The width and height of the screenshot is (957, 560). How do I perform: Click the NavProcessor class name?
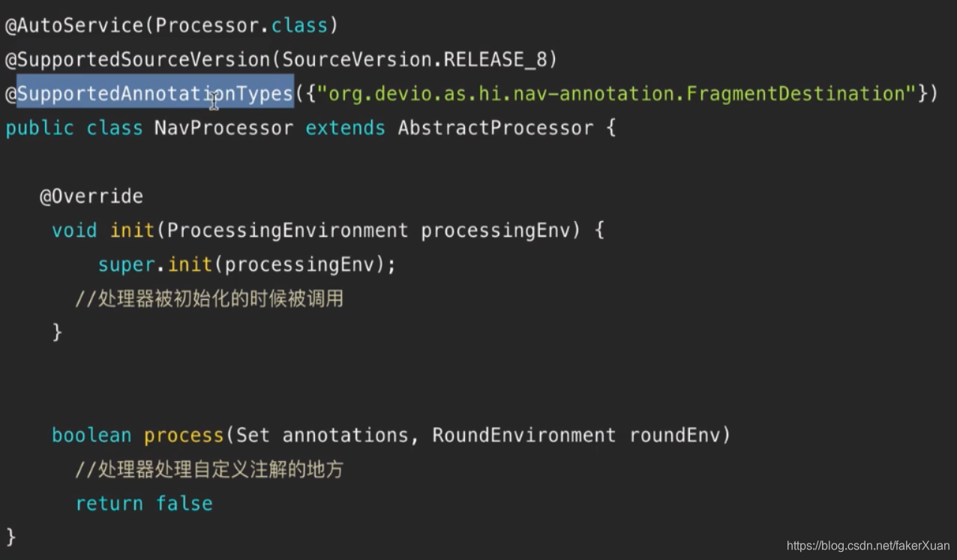click(223, 127)
